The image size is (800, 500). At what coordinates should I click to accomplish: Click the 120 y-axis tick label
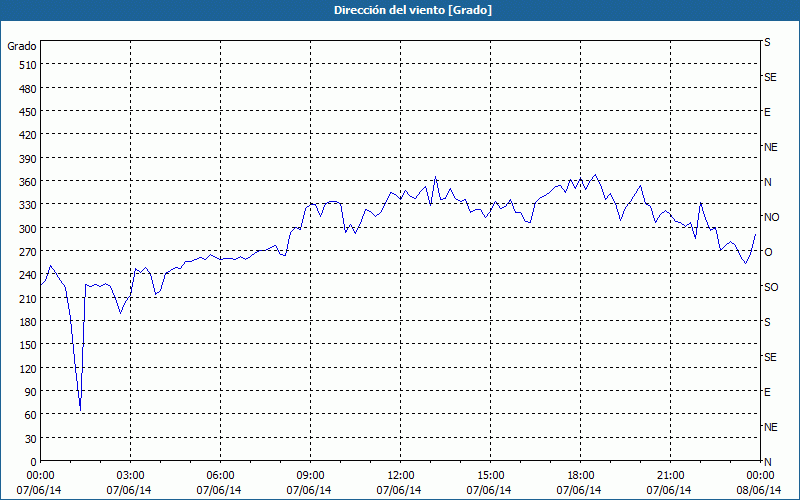tap(29, 369)
